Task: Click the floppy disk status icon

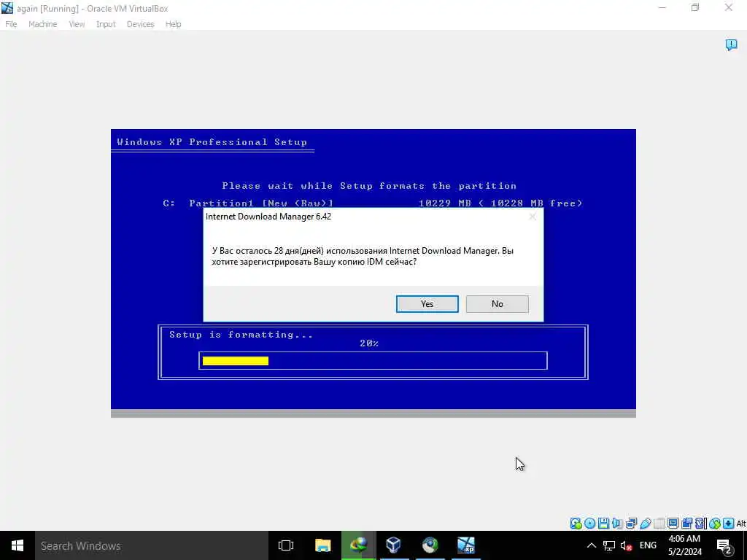Action: 603,524
